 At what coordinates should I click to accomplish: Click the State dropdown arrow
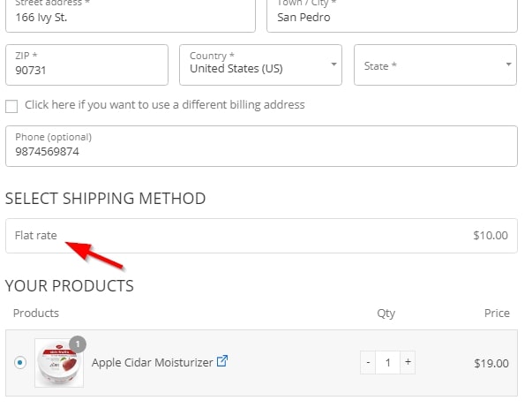pyautogui.click(x=508, y=64)
